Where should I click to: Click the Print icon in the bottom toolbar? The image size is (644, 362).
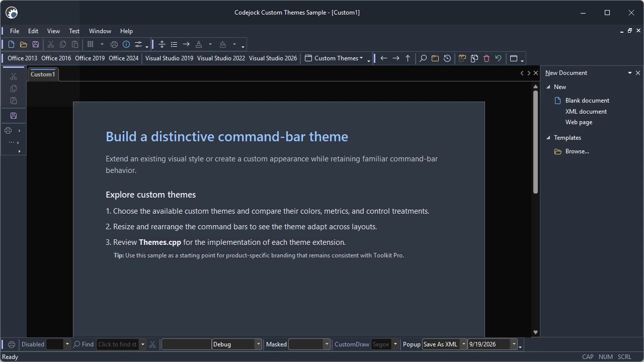[12, 344]
